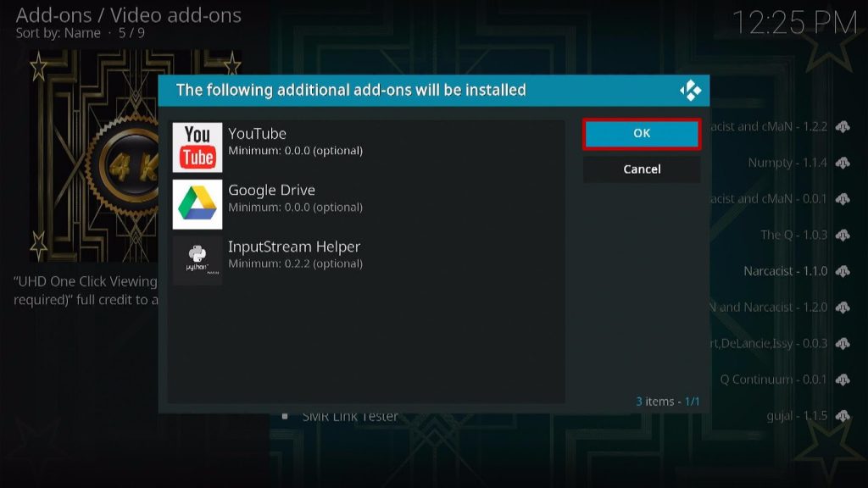Click InputStream Helper's 'Minimum: 0.2.2 (optional)' text
Viewport: 868px width, 488px height.
(295, 263)
